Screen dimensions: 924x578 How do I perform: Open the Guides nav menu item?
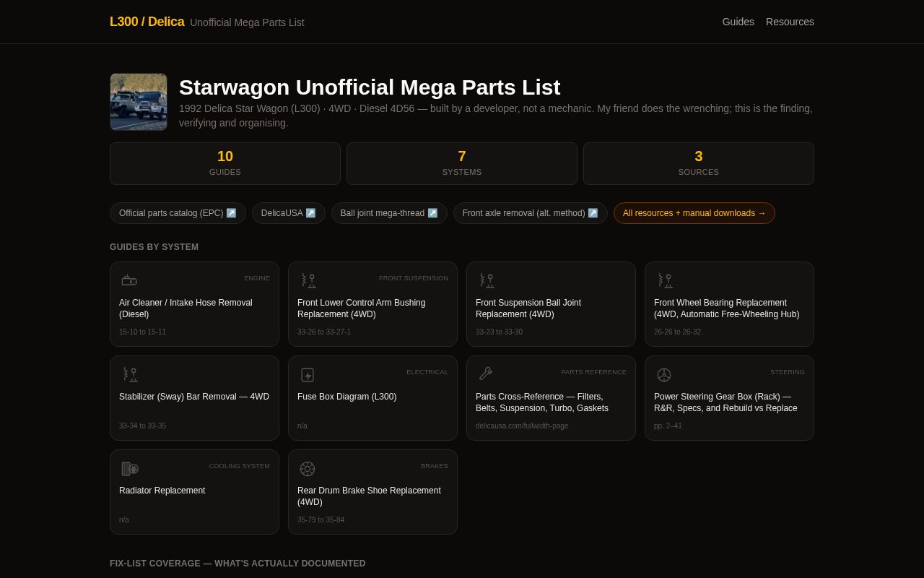click(738, 22)
